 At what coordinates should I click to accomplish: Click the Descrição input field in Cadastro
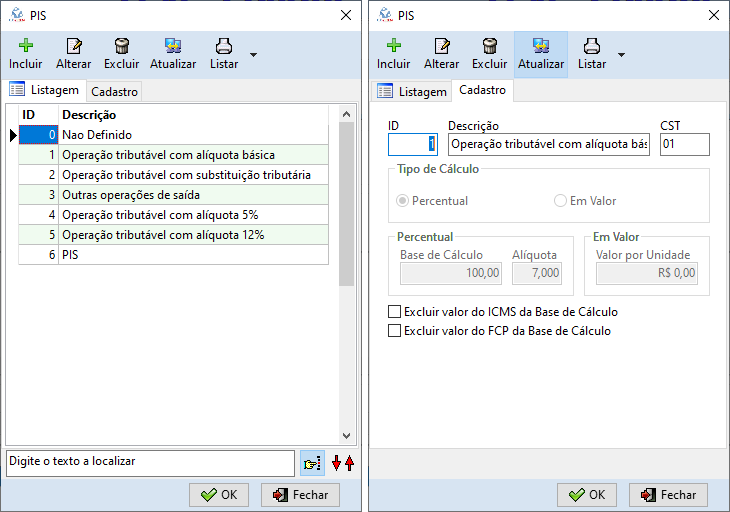[x=549, y=144]
